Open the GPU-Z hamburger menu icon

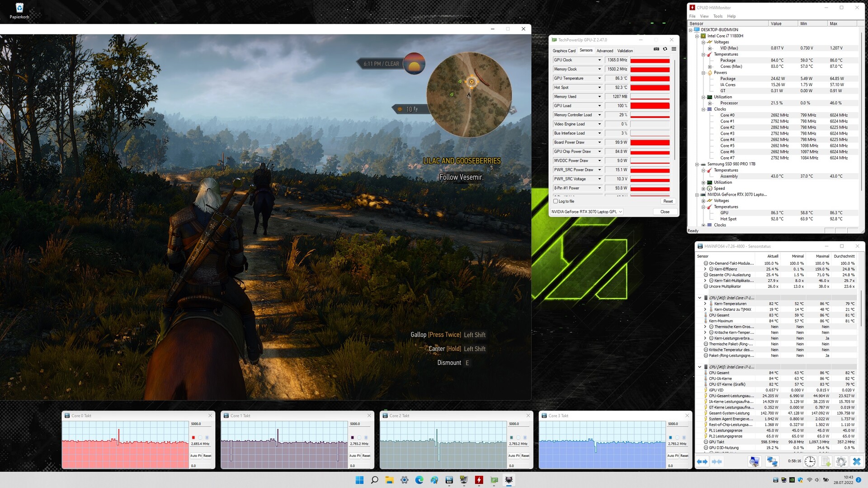[x=674, y=49]
